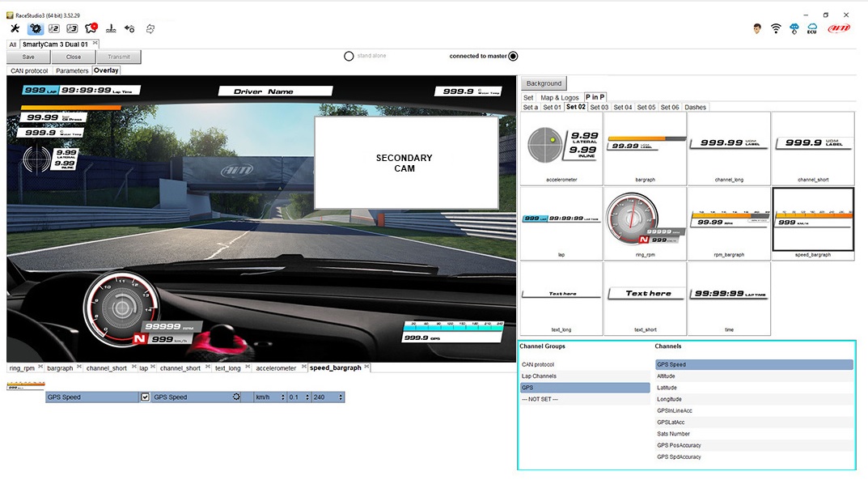868x484 pixels.
Task: Choose Sats Number in Channels list
Action: click(x=754, y=434)
